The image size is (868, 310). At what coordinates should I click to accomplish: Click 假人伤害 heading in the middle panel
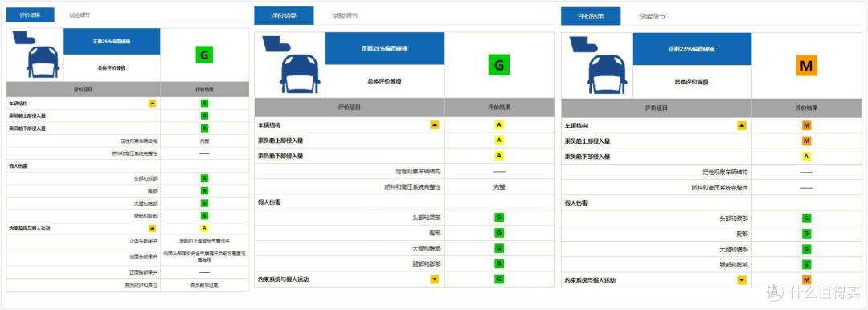[x=269, y=202]
